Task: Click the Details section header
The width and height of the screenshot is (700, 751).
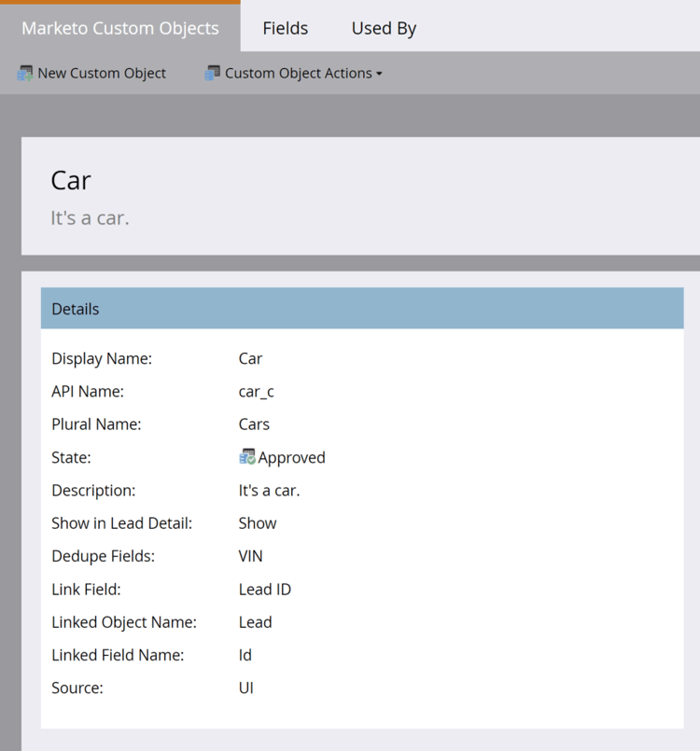Action: [x=362, y=309]
